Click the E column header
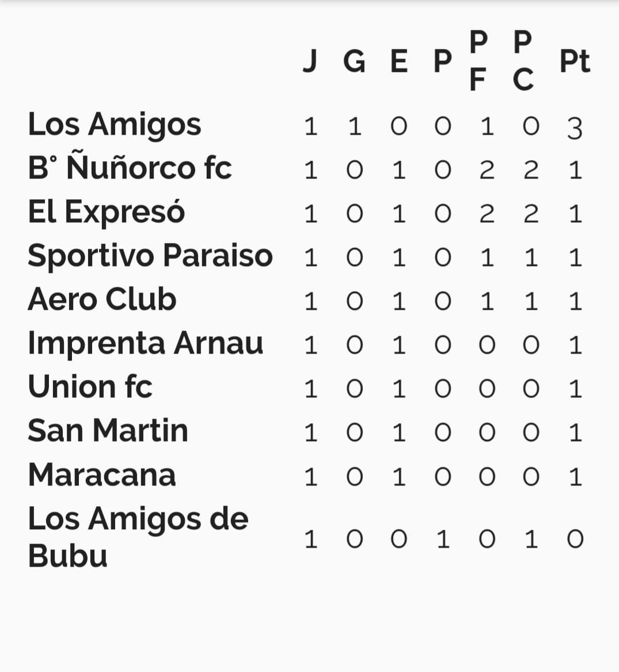Viewport: 619px width, 672px height. 398,61
